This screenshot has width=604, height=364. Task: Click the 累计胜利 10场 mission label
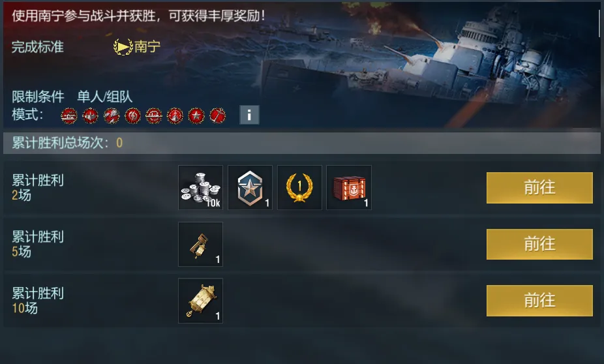(38, 301)
